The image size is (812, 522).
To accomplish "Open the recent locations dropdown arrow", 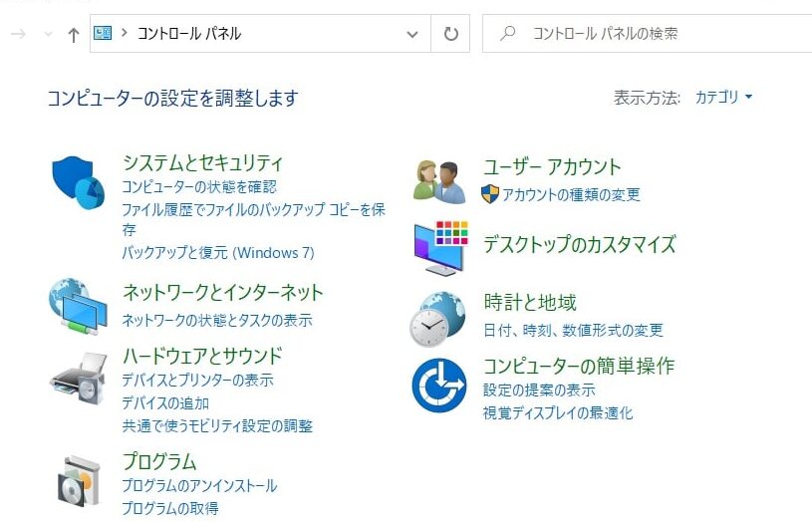I will pyautogui.click(x=48, y=35).
